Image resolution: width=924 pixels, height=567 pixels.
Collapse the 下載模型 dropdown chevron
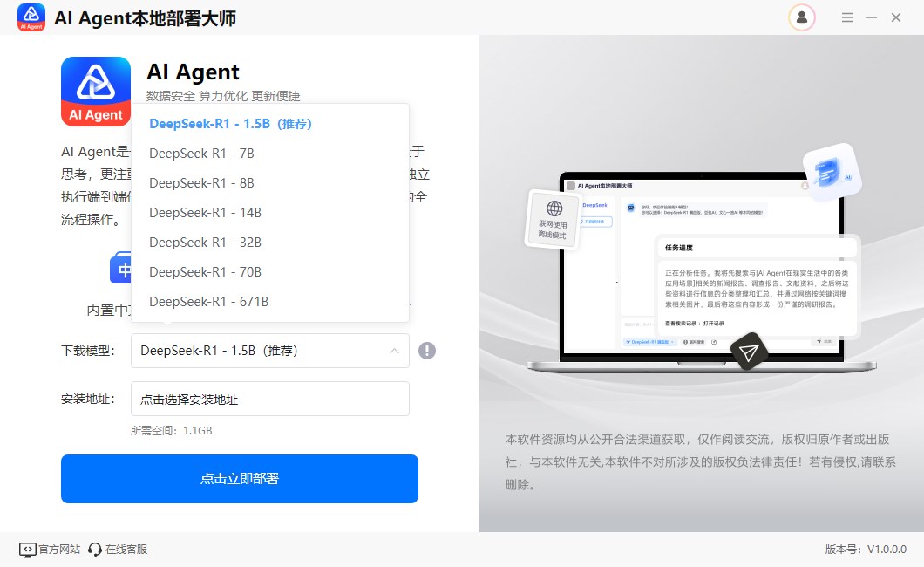tap(394, 351)
